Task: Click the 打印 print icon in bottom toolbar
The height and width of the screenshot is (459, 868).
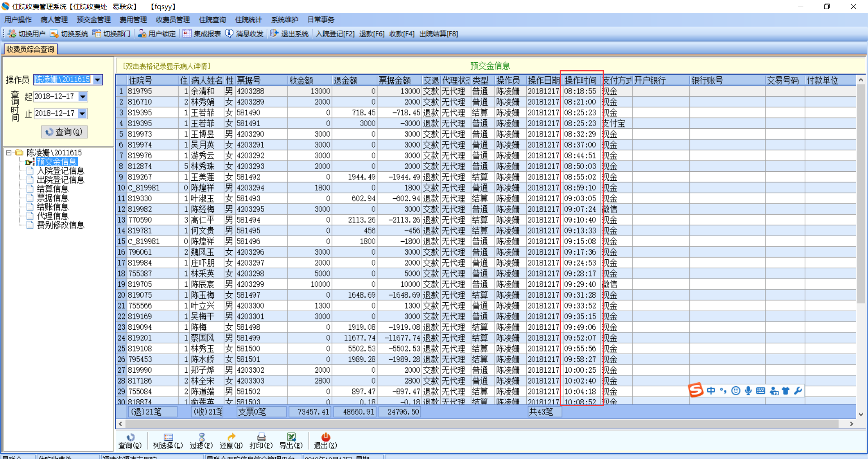Action: [261, 437]
